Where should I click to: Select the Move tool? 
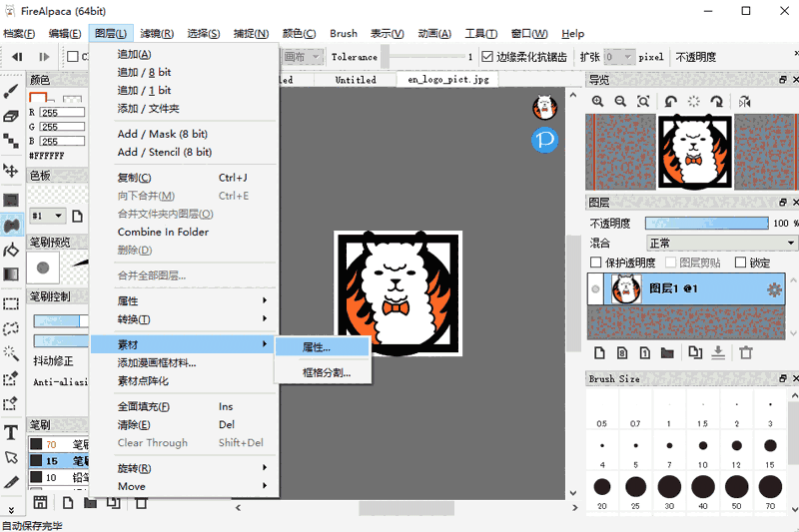pos(11,171)
